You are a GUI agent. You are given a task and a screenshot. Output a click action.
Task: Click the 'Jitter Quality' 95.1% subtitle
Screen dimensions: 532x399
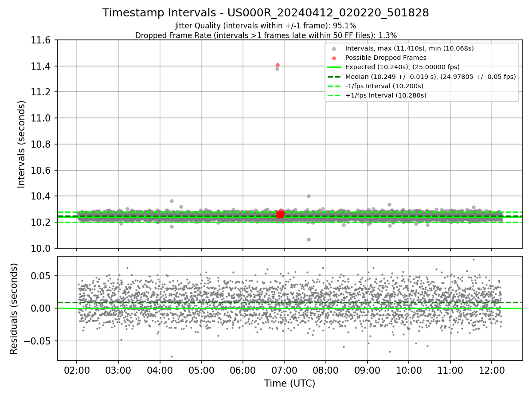[x=266, y=26]
